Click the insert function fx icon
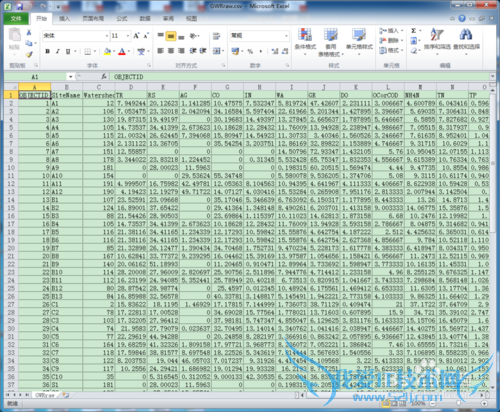This screenshot has width=500, height=412. click(x=104, y=77)
